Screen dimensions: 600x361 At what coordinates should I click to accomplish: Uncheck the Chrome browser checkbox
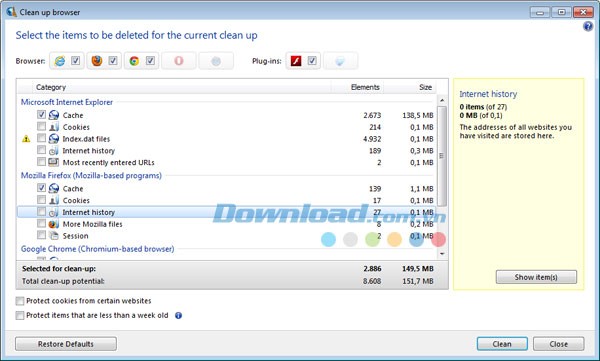pyautogui.click(x=150, y=60)
